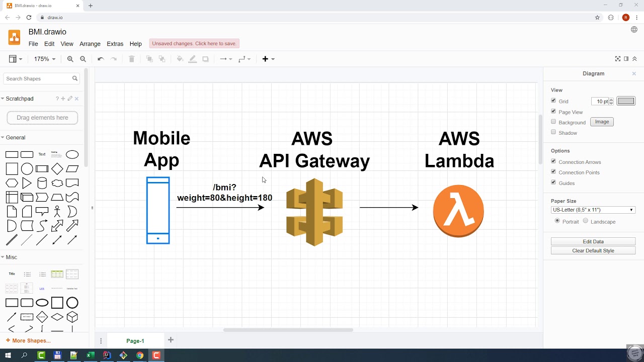Toggle the Connection Arrows checkbox

coord(553,161)
